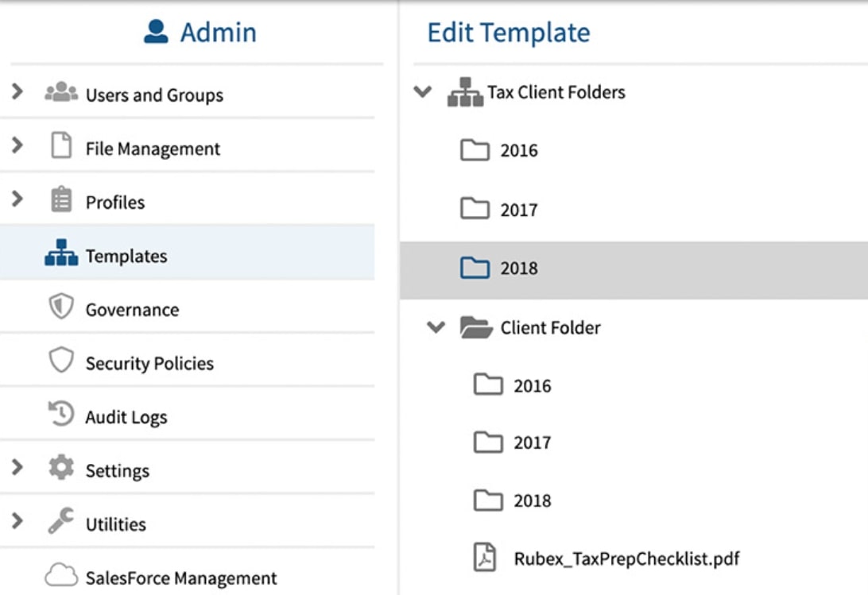Expand the File Management chevron

[17, 145]
